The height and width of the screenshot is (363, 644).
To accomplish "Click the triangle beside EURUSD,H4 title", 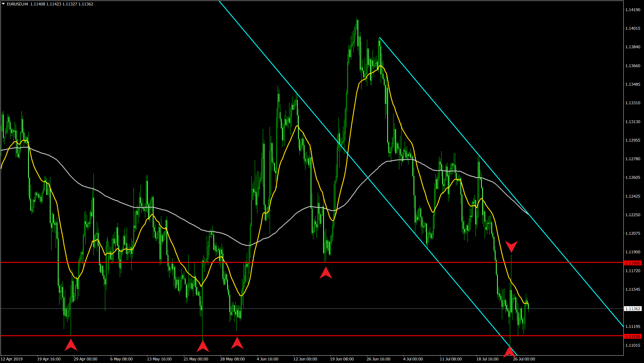I will pyautogui.click(x=3, y=4).
